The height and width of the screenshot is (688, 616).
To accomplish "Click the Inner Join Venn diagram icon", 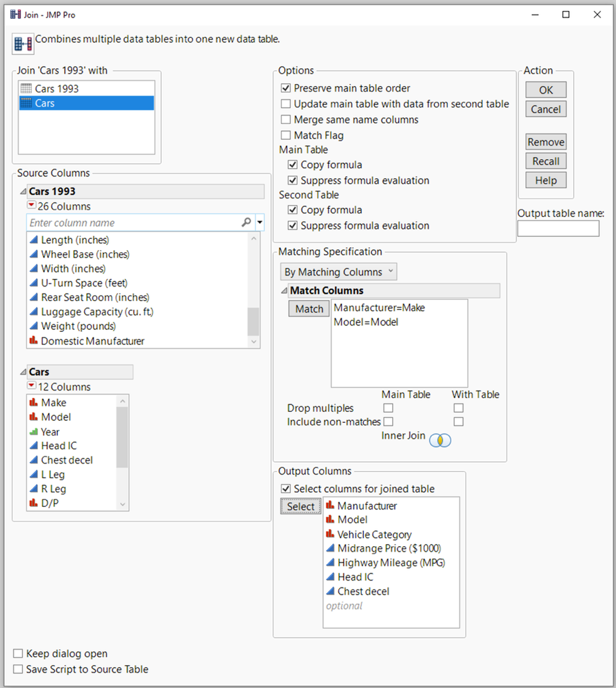I will (440, 441).
